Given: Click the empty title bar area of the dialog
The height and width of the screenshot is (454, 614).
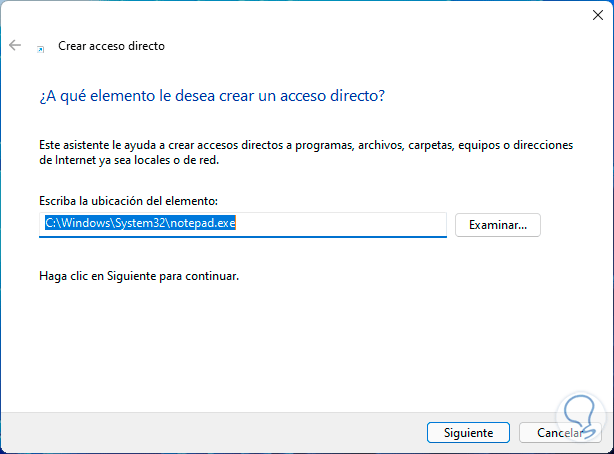Looking at the screenshot, I should pyautogui.click(x=300, y=14).
